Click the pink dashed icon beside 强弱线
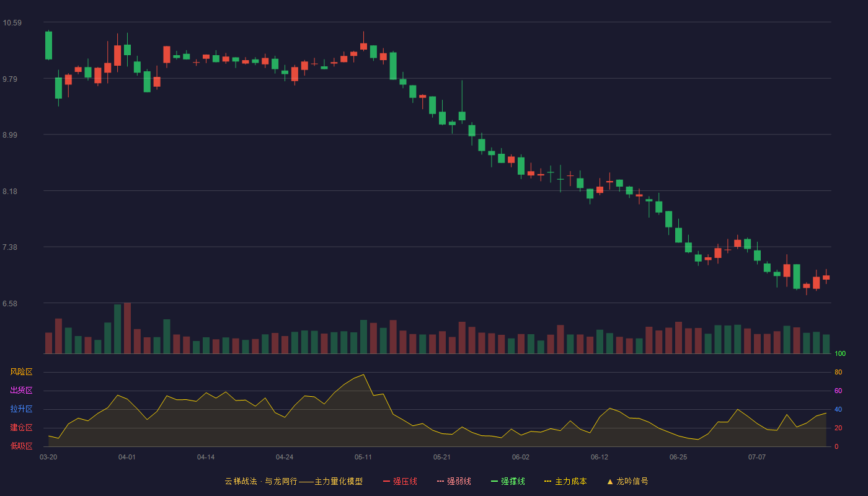The width and height of the screenshot is (868, 496). [x=440, y=481]
